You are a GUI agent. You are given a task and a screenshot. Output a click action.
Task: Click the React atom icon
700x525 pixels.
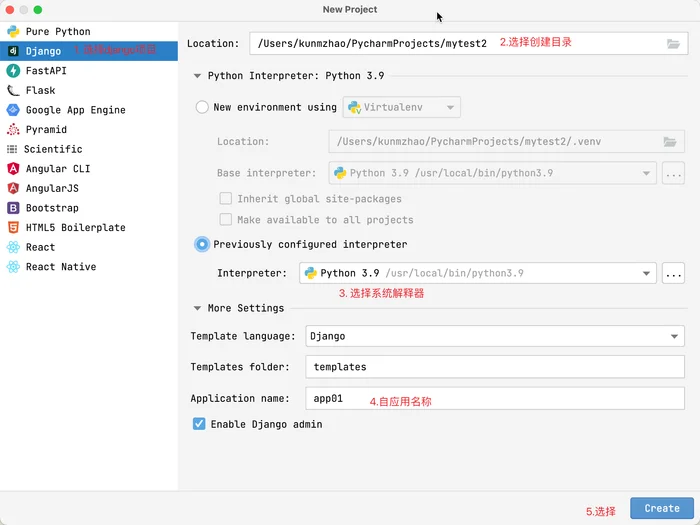[13, 247]
